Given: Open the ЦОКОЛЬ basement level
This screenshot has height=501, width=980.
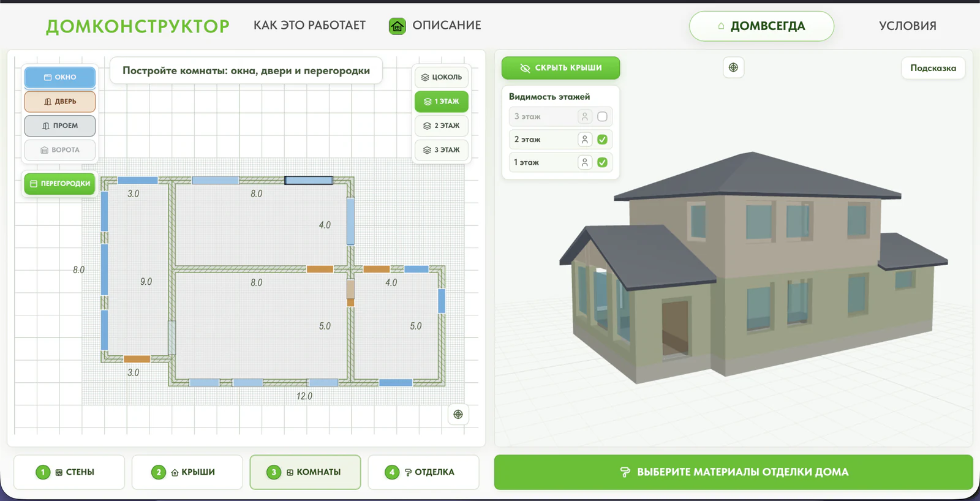Looking at the screenshot, I should tap(442, 77).
